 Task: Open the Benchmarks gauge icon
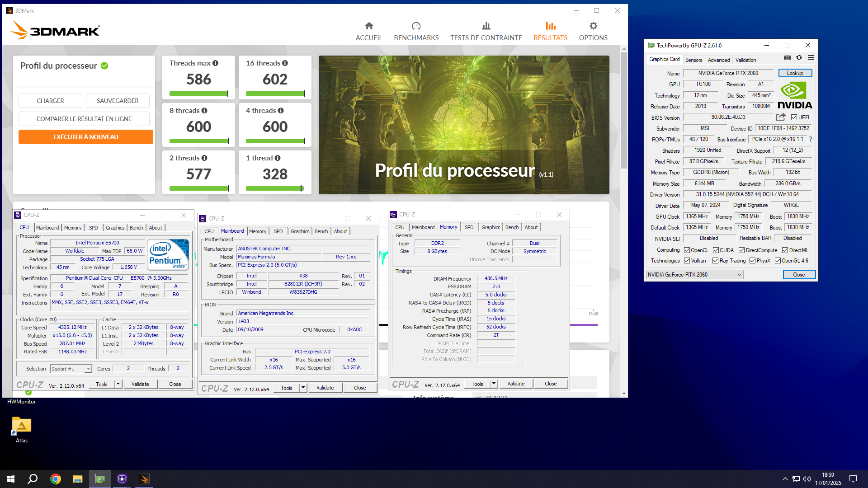(x=416, y=26)
